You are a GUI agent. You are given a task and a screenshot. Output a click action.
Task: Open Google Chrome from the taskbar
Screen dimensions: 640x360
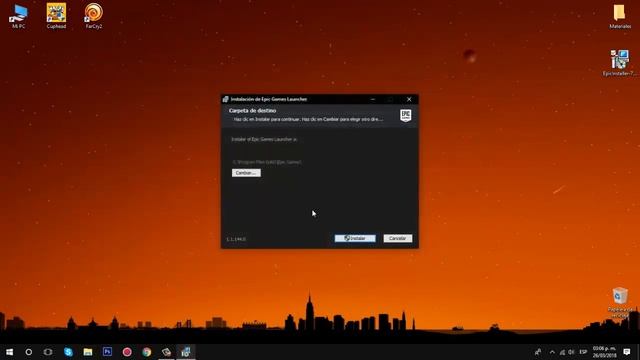pos(147,352)
